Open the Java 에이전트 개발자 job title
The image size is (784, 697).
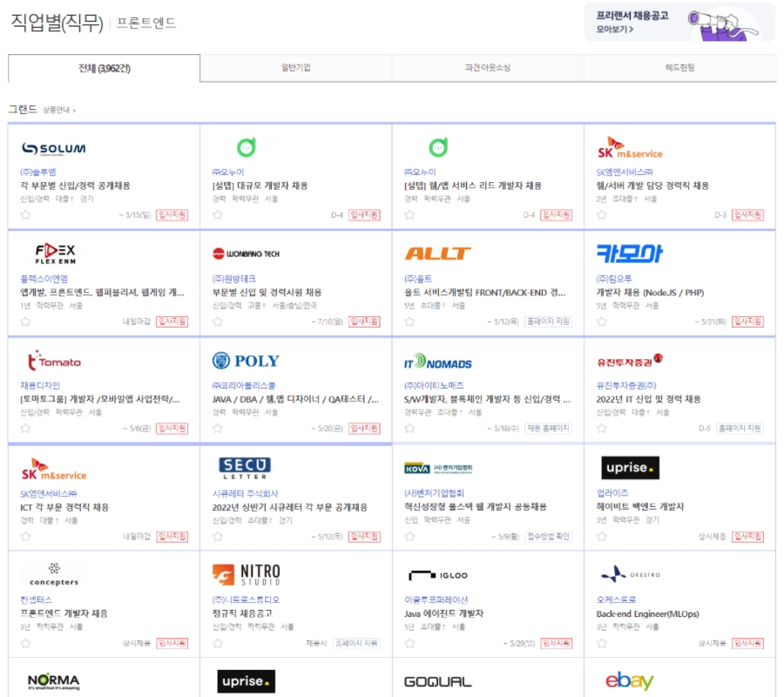444,613
